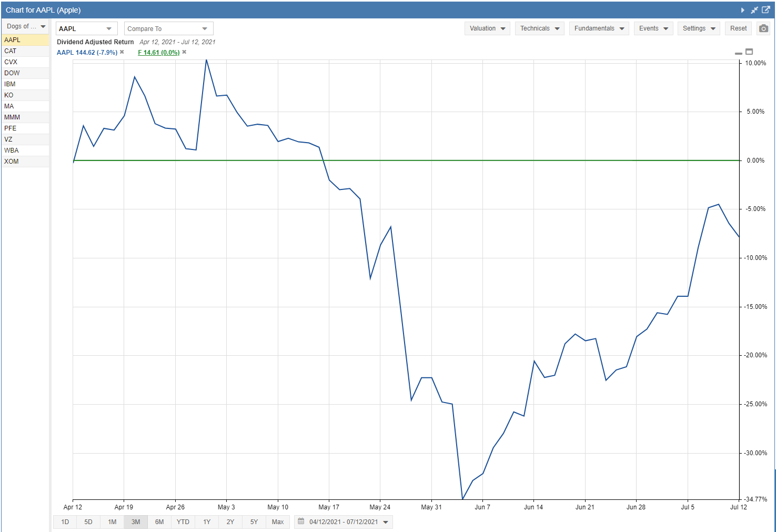776x532 pixels.
Task: Open the date range picker dropdown
Action: tap(344, 522)
